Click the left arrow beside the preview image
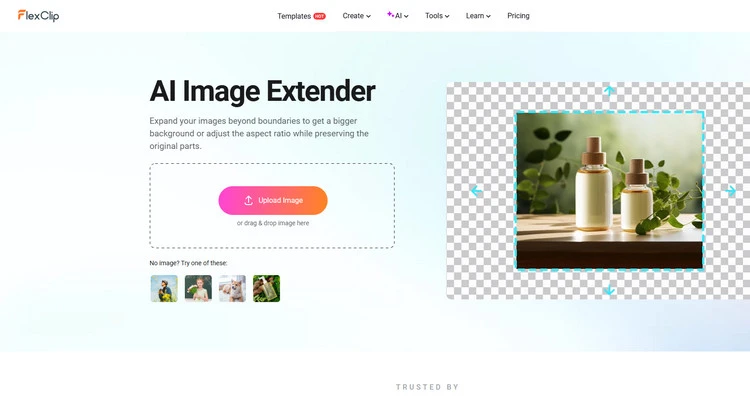Image resolution: width=750 pixels, height=398 pixels. (476, 191)
